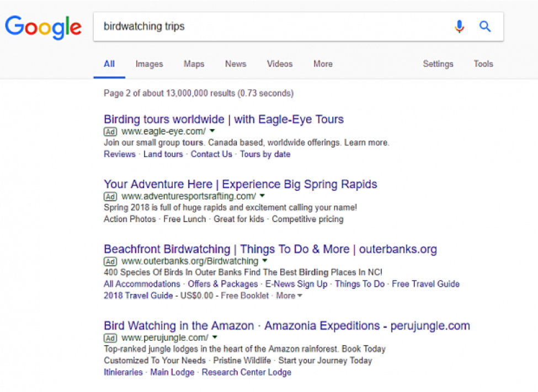Viewport: 538px width, 392px height.
Task: Open Birding tours worldwide Eagle-Eye Tours result
Action: [x=223, y=119]
